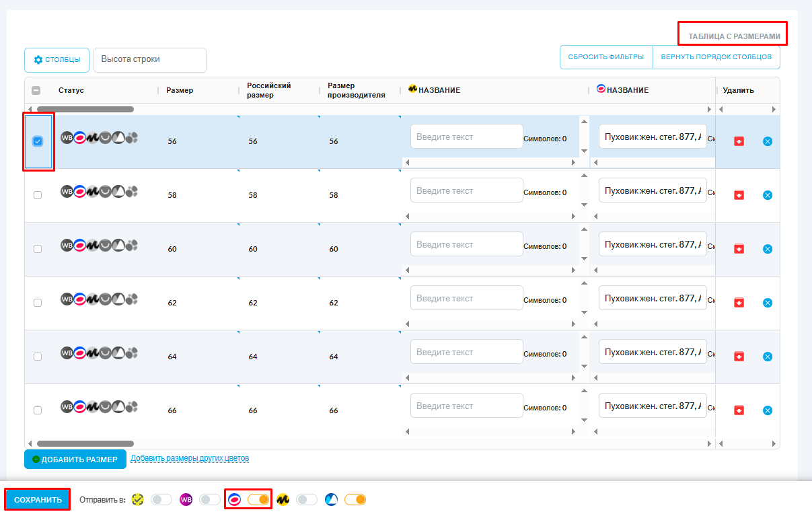Toggle the header select-all checkbox
The width and height of the screenshot is (812, 514).
pos(36,91)
